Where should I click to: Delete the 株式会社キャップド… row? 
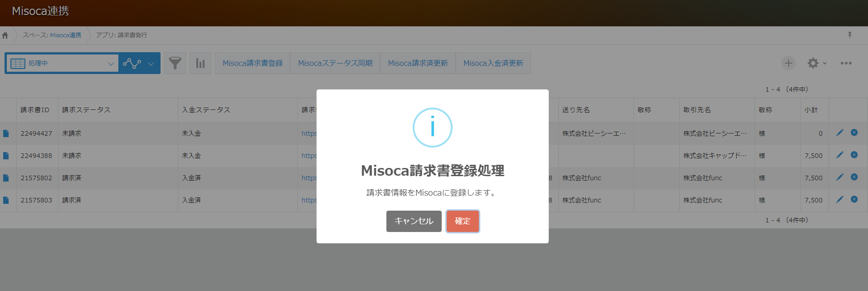coord(854,155)
